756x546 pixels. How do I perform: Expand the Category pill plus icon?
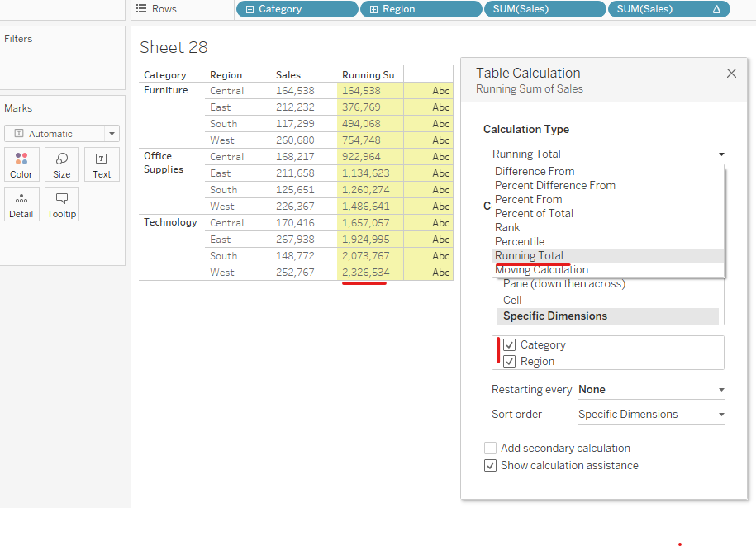point(250,9)
